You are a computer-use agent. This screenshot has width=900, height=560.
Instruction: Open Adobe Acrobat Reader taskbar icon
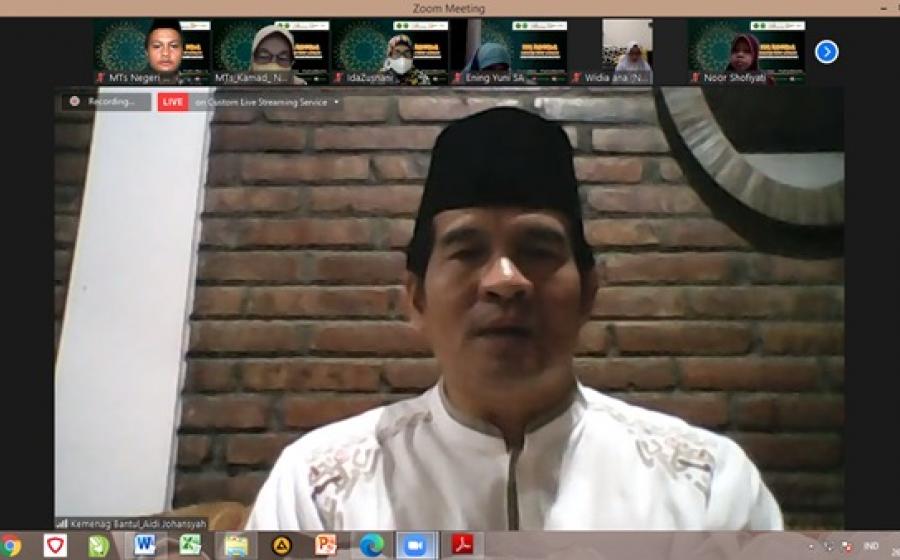click(462, 545)
